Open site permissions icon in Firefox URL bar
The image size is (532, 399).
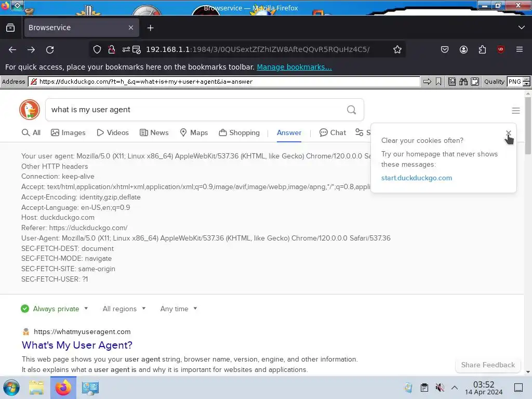click(126, 49)
